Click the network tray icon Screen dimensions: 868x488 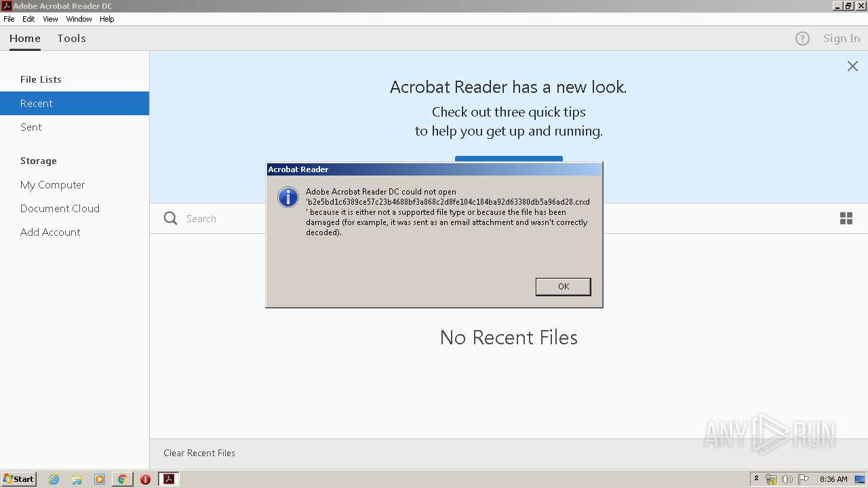click(x=771, y=479)
